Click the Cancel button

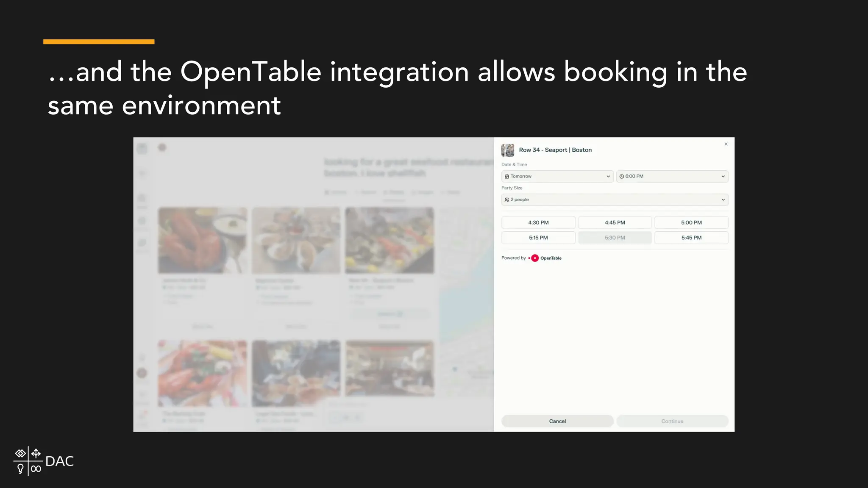click(557, 421)
